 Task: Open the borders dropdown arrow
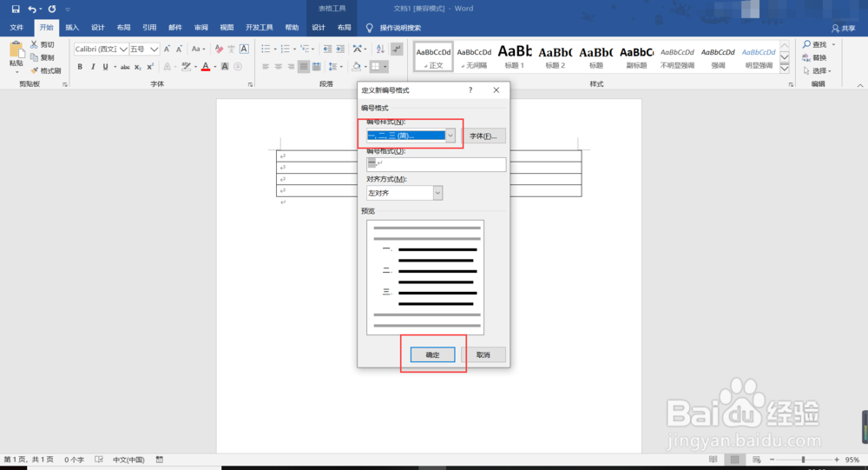tap(385, 67)
